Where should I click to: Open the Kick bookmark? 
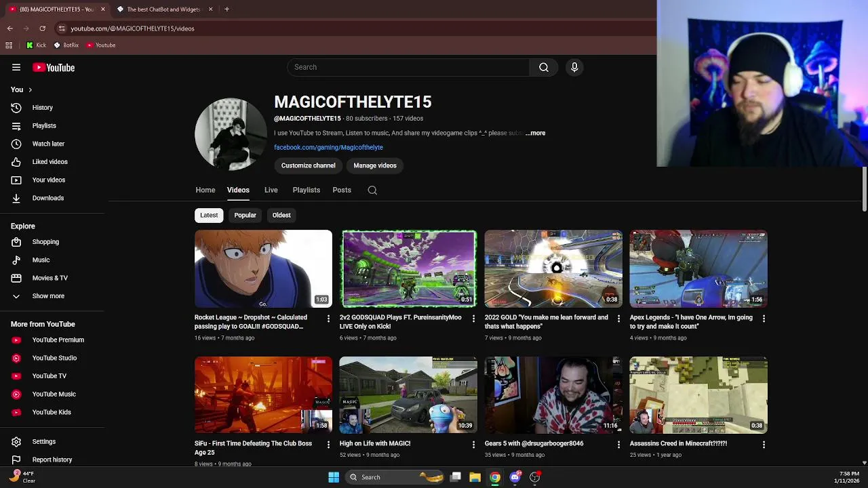[36, 45]
